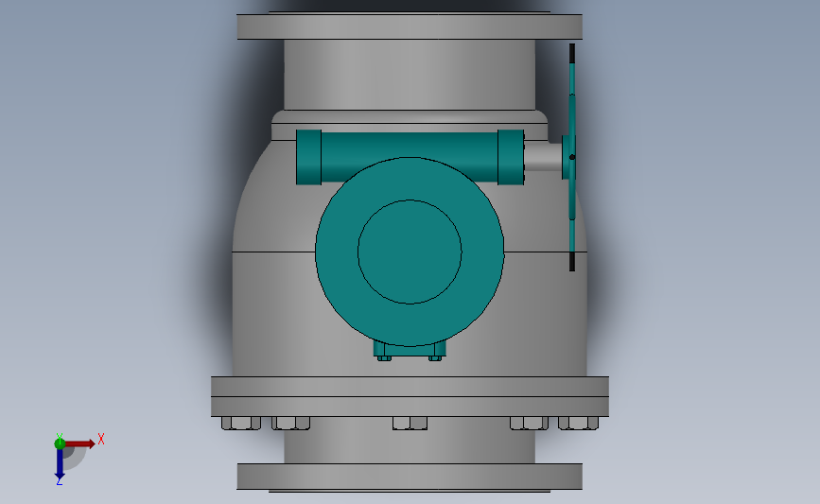
Task: Select the bottom pipe flange of the valve
Action: click(410, 477)
